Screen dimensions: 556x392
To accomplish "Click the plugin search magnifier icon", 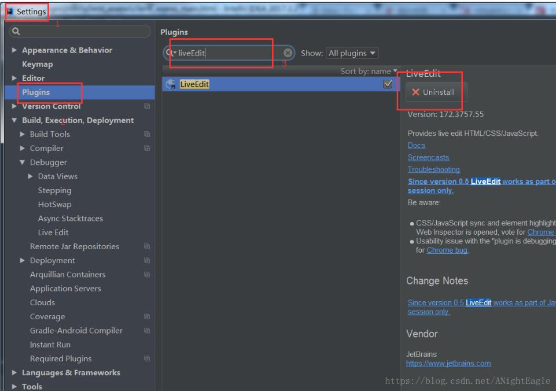I will pos(171,53).
